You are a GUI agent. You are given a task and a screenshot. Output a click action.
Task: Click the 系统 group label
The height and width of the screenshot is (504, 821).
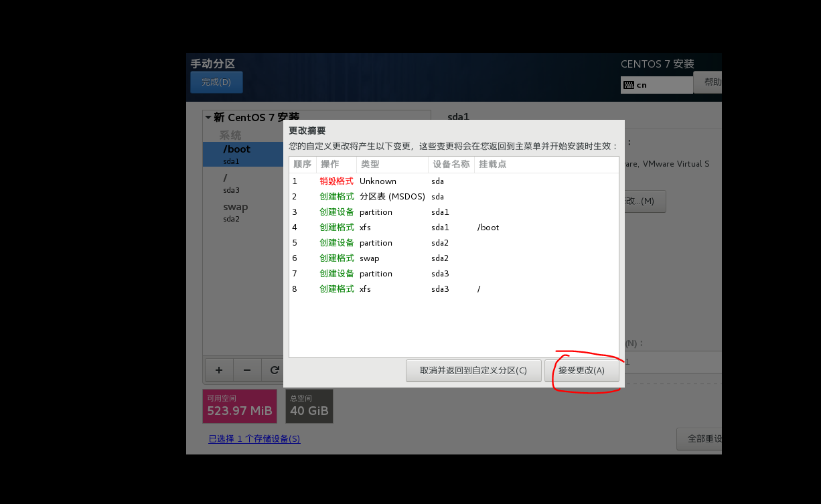point(230,135)
